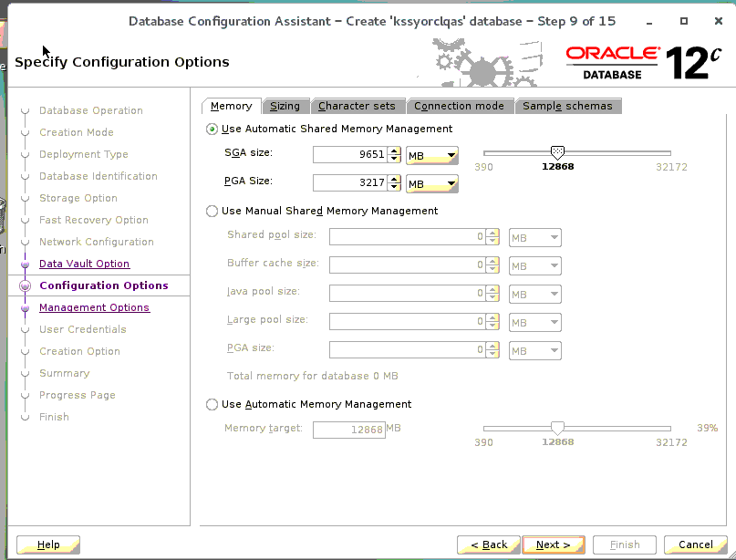Screen dimensions: 736x560
Task: Open the Connection mode tab
Action: pos(459,106)
